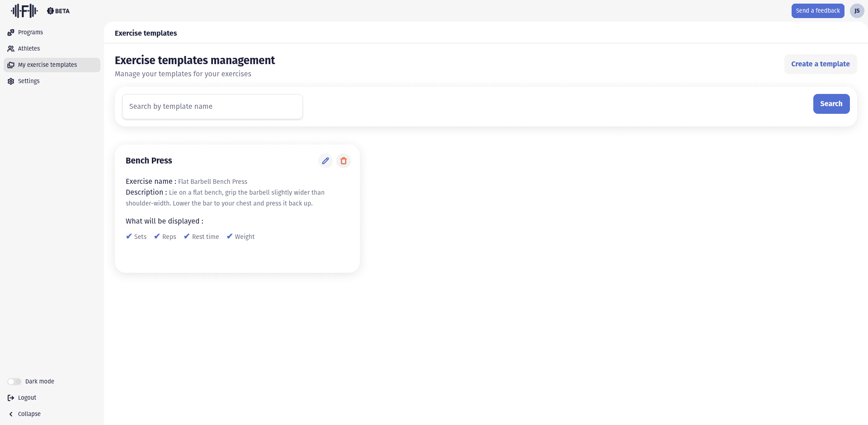Click the Settings gear icon
The height and width of the screenshot is (425, 868).
(x=11, y=81)
